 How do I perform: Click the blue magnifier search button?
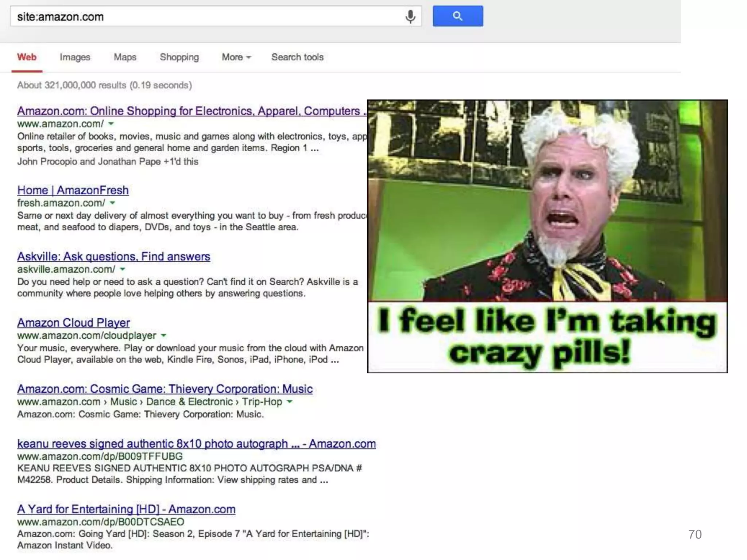click(x=457, y=16)
